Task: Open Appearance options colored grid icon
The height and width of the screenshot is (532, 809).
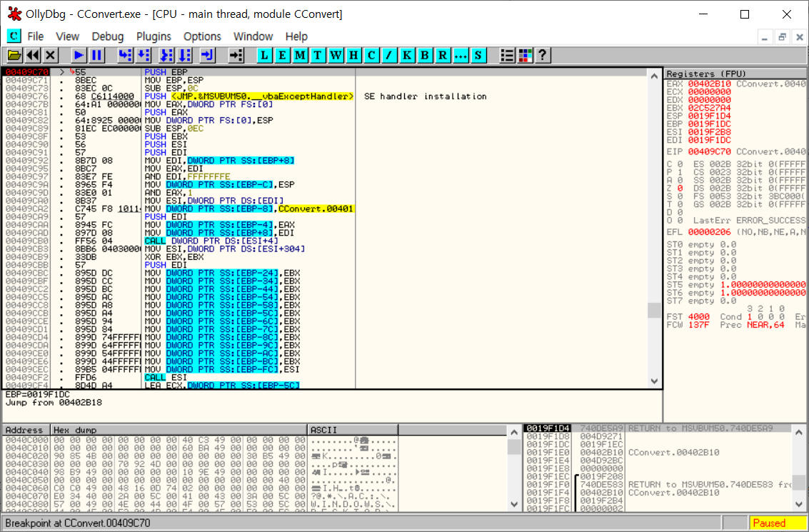Action: tap(526, 55)
